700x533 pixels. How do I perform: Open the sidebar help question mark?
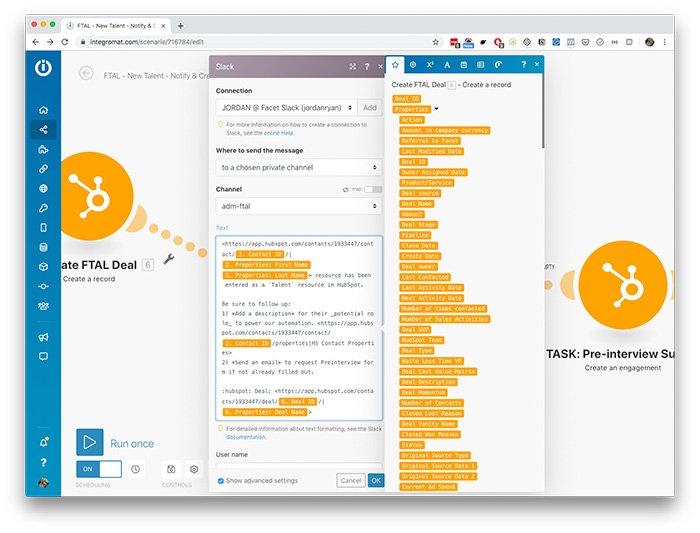click(x=43, y=462)
